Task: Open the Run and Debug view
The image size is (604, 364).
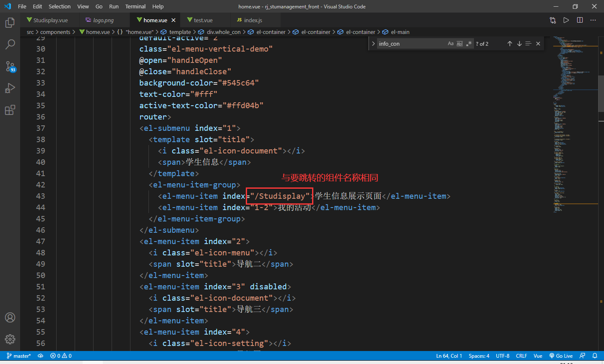Action: 10,88
